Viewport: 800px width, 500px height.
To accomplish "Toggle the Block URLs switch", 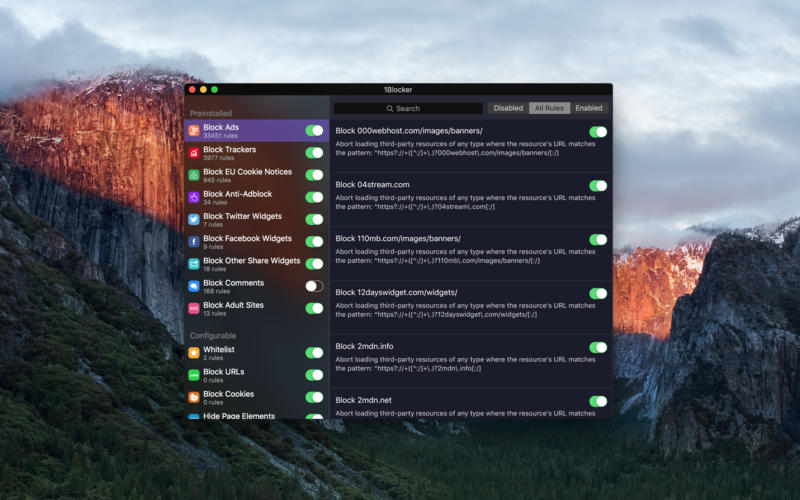I will tap(314, 375).
